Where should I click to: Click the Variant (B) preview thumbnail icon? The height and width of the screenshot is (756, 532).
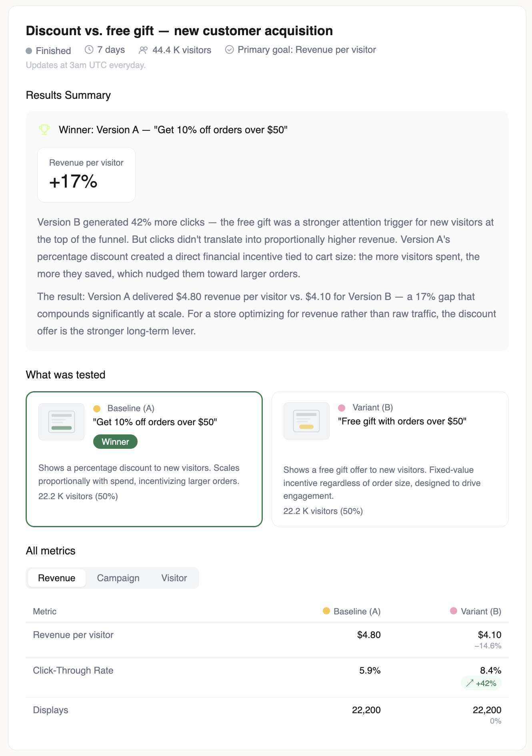point(306,421)
